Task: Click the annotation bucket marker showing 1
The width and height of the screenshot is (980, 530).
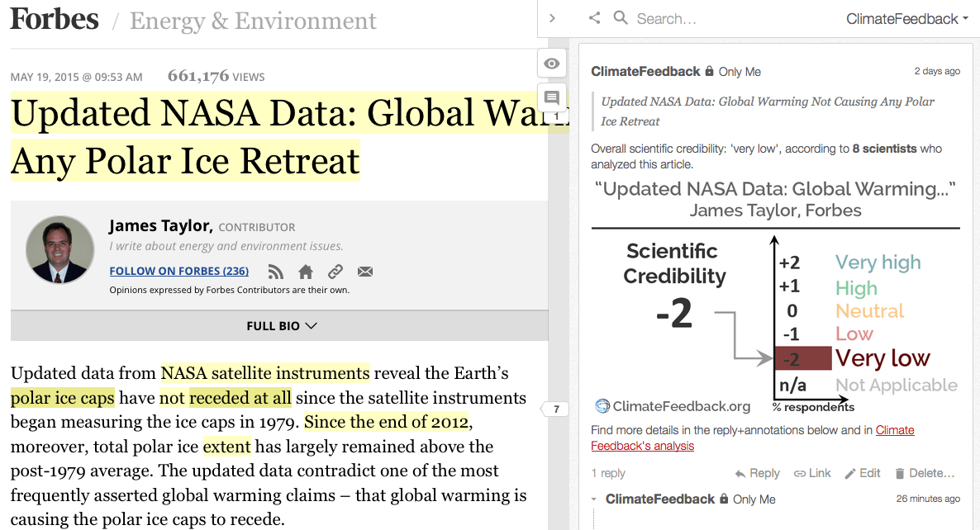Action: pyautogui.click(x=556, y=116)
